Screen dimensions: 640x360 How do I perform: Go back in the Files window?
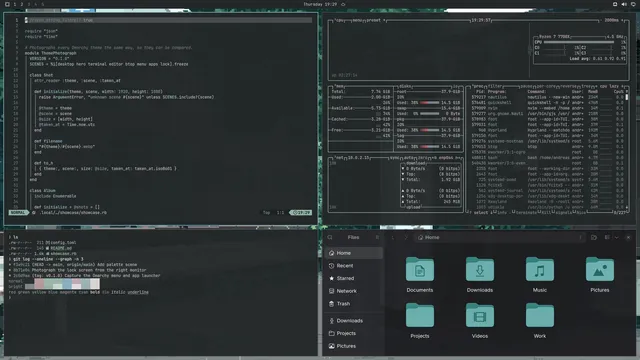[393, 237]
